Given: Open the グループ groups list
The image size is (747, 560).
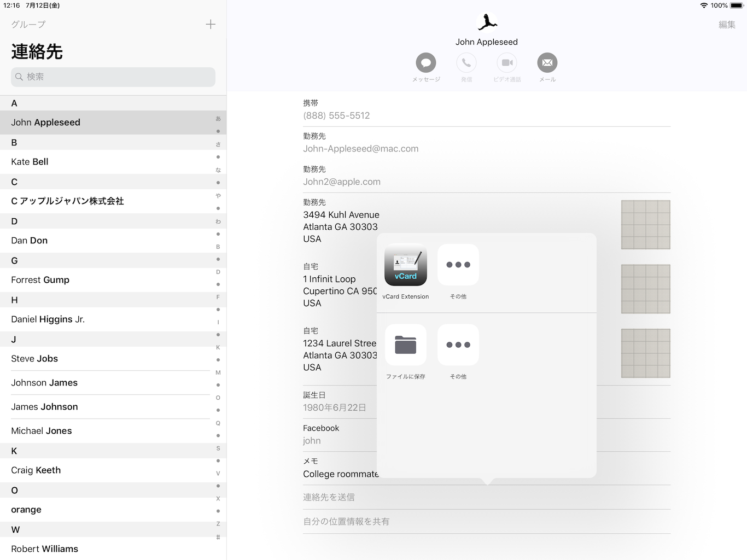Looking at the screenshot, I should [x=28, y=25].
